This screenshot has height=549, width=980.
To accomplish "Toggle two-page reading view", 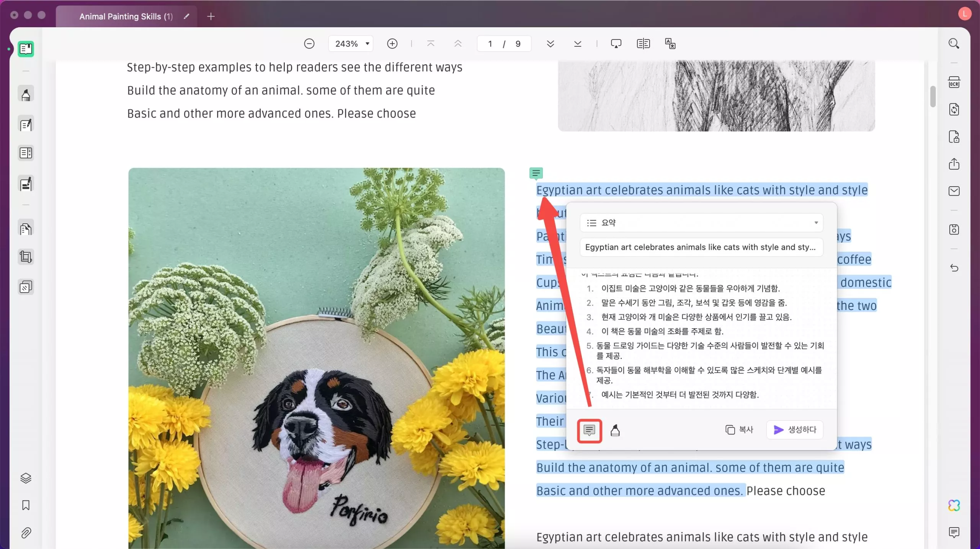I will pyautogui.click(x=643, y=44).
